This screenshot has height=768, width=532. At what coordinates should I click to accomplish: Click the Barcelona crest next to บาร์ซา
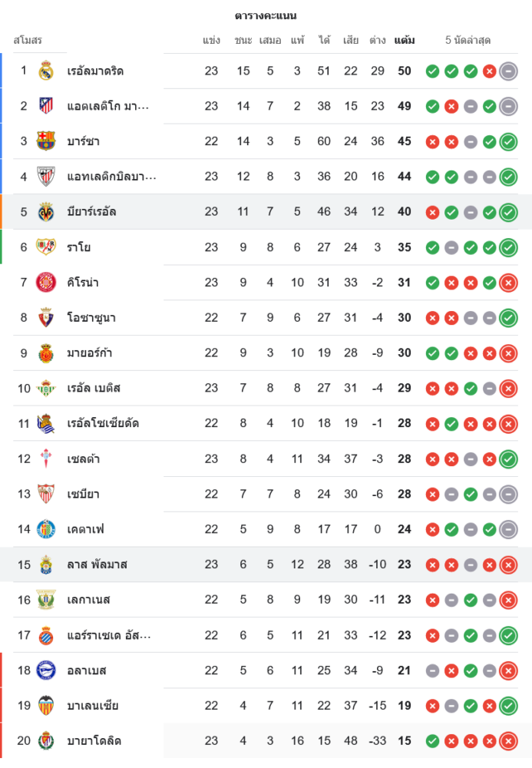pyautogui.click(x=46, y=141)
